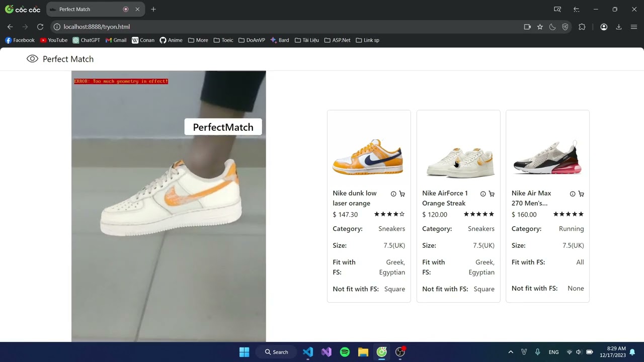This screenshot has height=362, width=644.
Task: Toggle browser dark mode moon icon
Action: [x=552, y=27]
